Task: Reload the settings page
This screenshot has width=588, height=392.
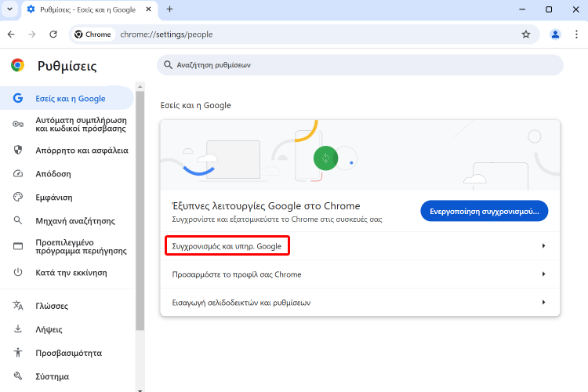Action: (53, 34)
